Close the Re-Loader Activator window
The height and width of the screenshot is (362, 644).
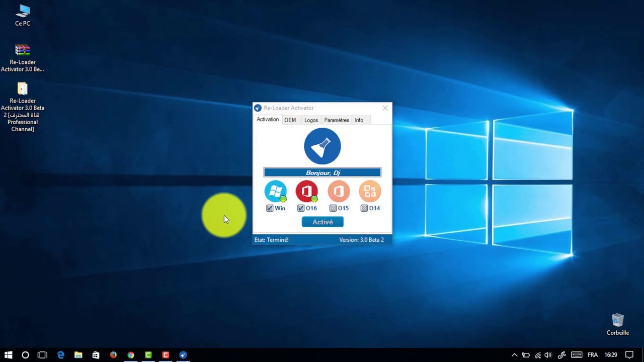coord(385,108)
